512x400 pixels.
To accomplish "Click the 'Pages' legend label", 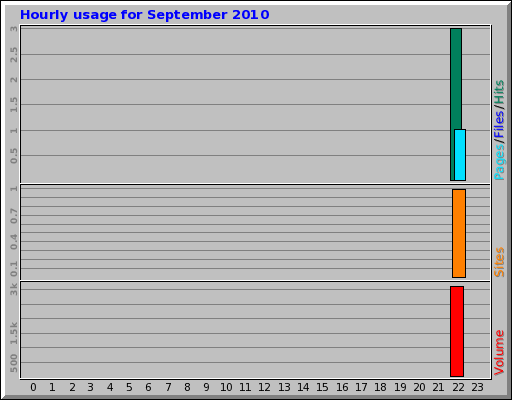I will [499, 162].
